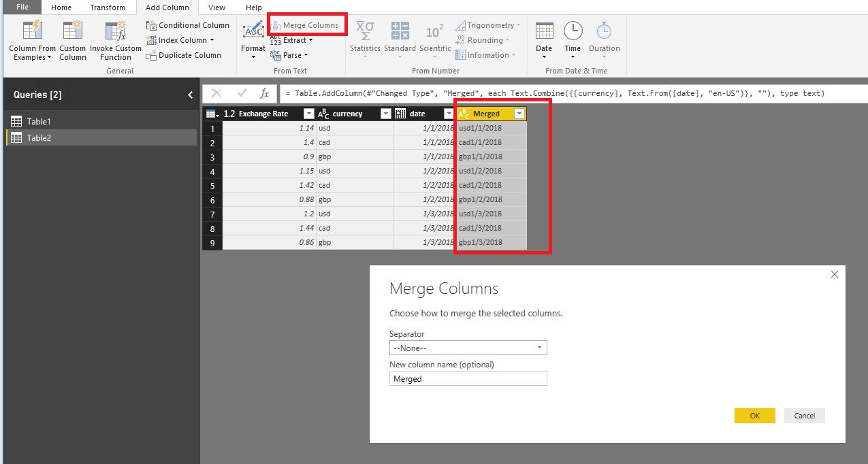Open the Rounding dropdown
The height and width of the screenshot is (464, 868).
(482, 40)
